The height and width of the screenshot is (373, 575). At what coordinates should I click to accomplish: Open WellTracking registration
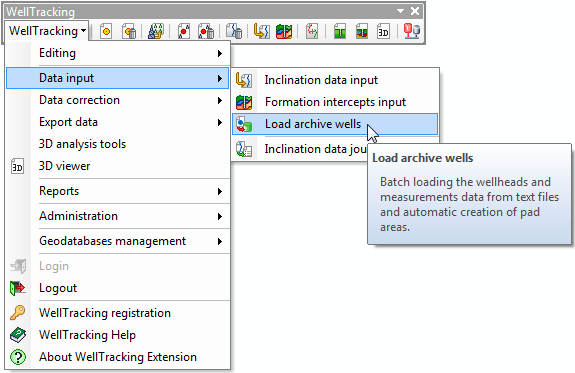pos(117,313)
